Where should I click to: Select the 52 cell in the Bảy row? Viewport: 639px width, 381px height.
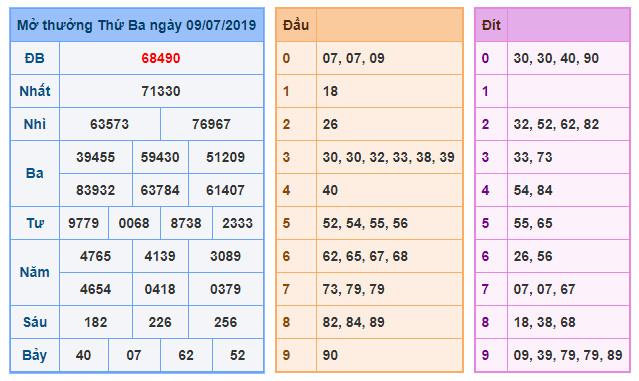click(238, 355)
